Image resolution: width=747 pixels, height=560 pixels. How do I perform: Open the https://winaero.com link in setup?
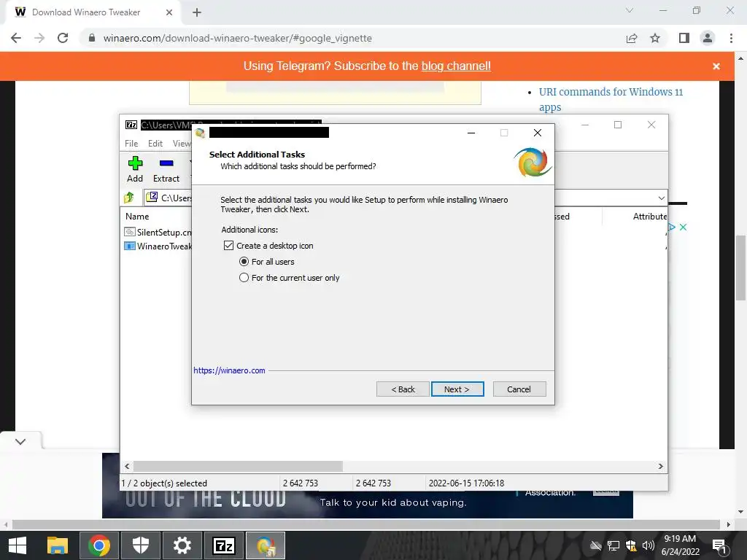click(x=229, y=370)
